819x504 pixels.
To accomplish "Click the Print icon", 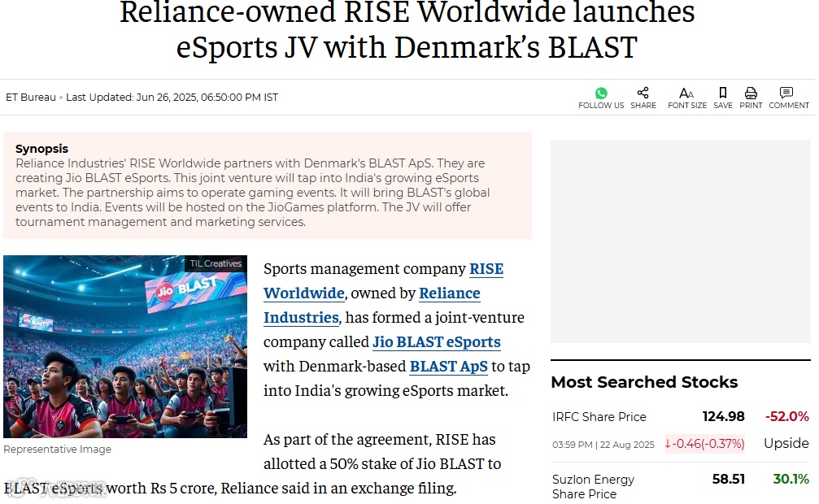I will [751, 93].
